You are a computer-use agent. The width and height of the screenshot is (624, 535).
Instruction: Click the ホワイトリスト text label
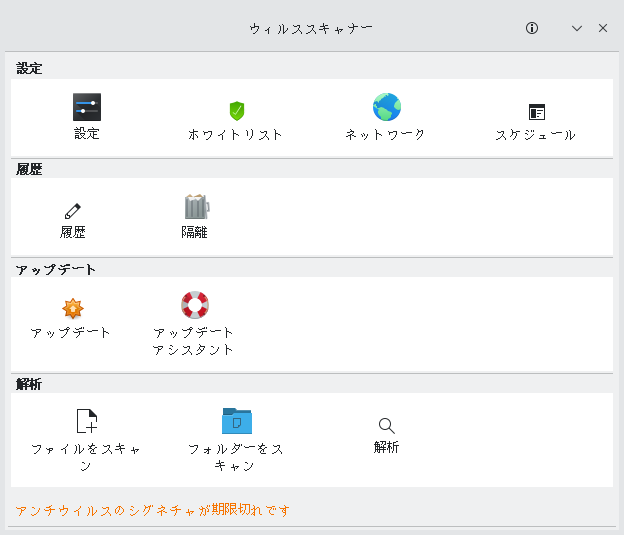coord(235,135)
